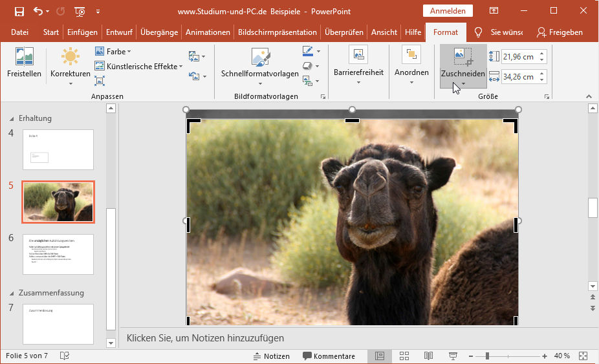This screenshot has width=599, height=364.
Task: Start the slideshow from status bar icon
Action: tap(453, 356)
